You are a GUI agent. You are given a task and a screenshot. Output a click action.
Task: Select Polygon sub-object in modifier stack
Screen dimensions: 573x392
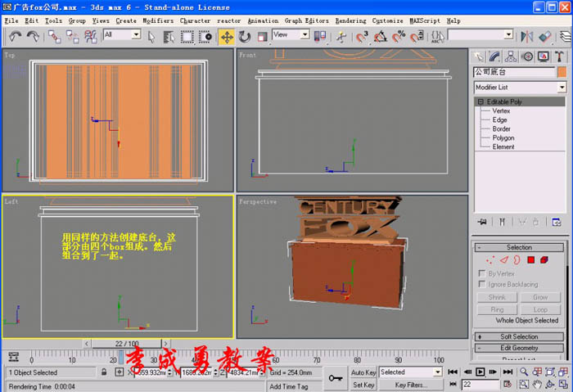tap(503, 138)
